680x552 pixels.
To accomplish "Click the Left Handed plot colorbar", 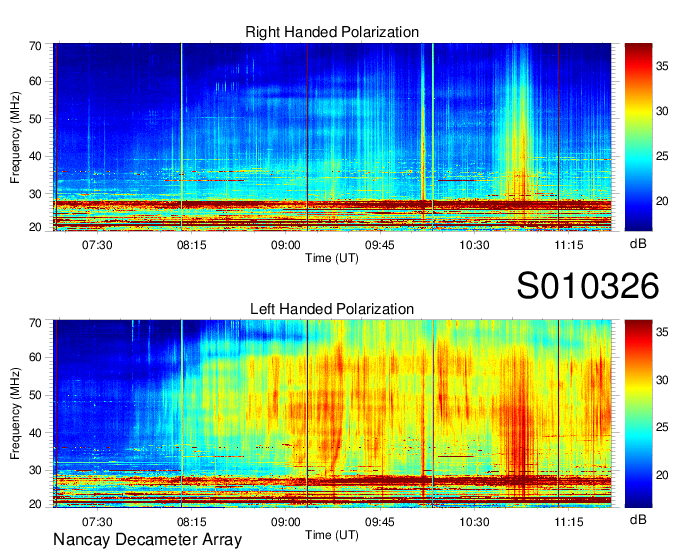I will [x=638, y=414].
